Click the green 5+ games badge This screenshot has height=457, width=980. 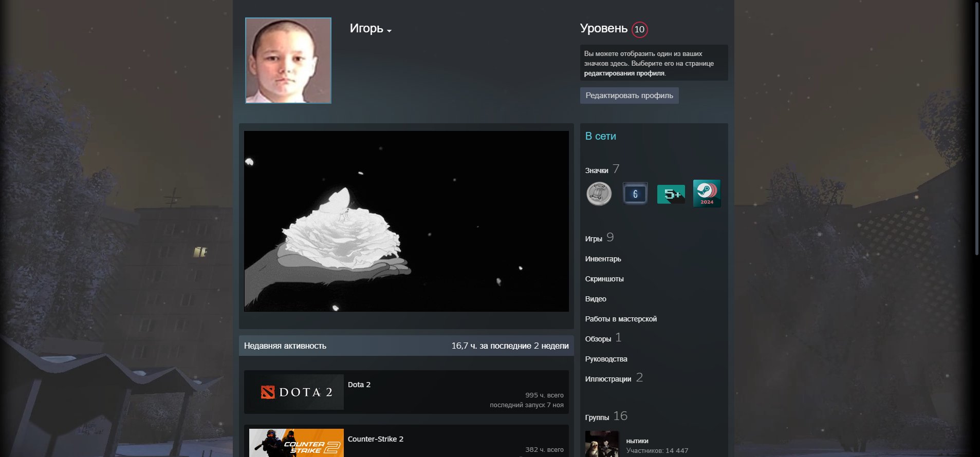671,194
